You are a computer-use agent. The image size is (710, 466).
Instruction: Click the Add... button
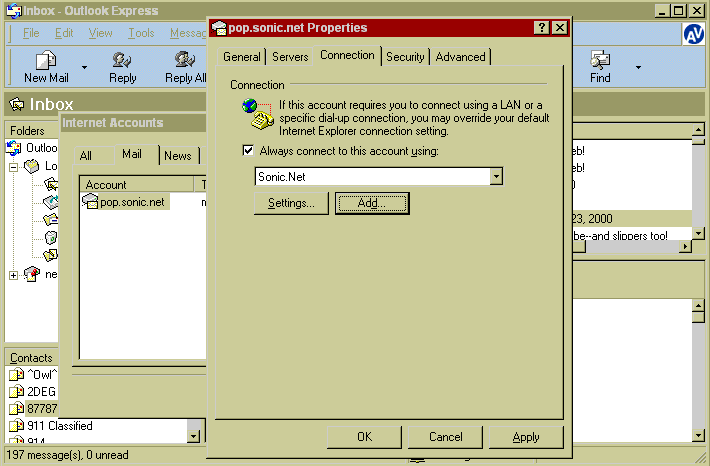click(x=372, y=203)
